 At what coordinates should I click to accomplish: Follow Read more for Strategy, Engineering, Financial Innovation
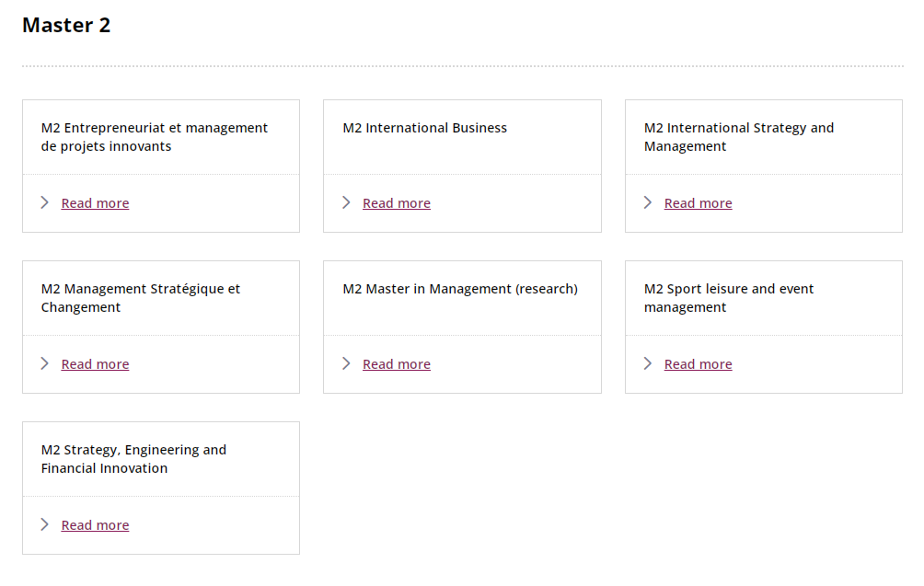(x=95, y=525)
